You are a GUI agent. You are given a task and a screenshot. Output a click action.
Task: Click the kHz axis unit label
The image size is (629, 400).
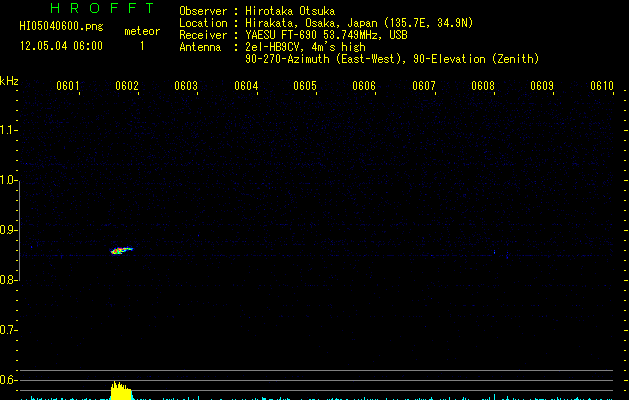pyautogui.click(x=9, y=81)
